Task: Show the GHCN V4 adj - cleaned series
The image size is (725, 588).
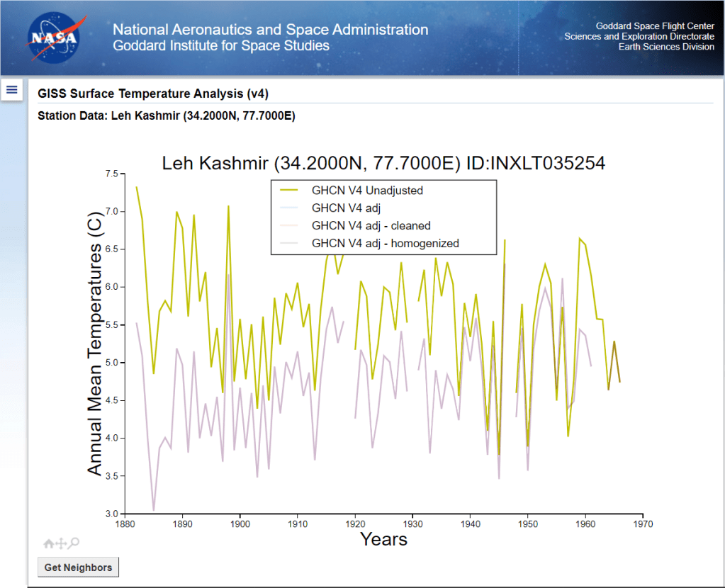Action: coord(371,226)
